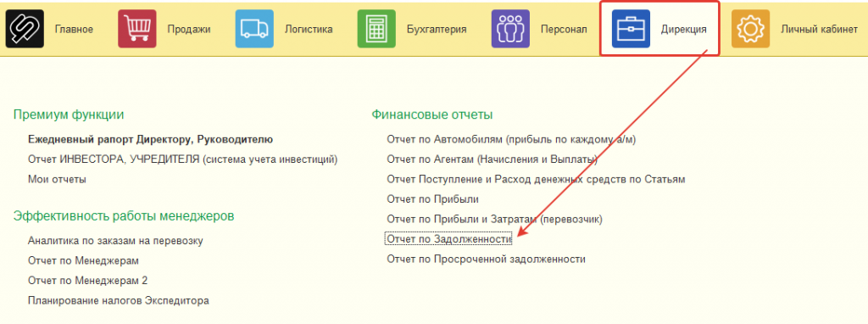Switch to the Продажи section label

[189, 30]
